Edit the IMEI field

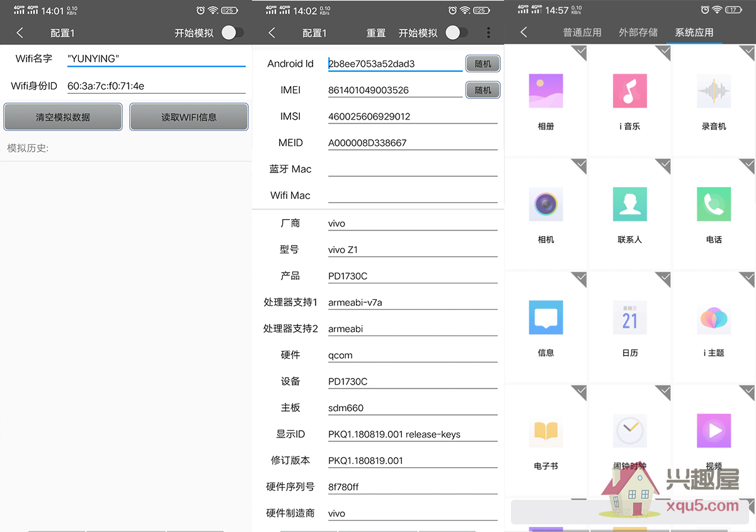point(395,90)
